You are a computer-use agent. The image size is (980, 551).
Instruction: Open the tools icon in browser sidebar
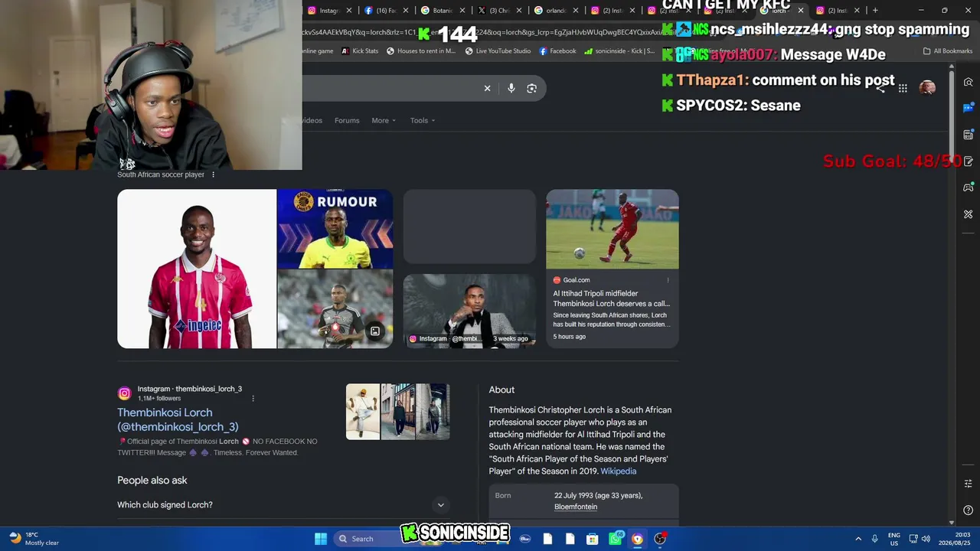[969, 214]
